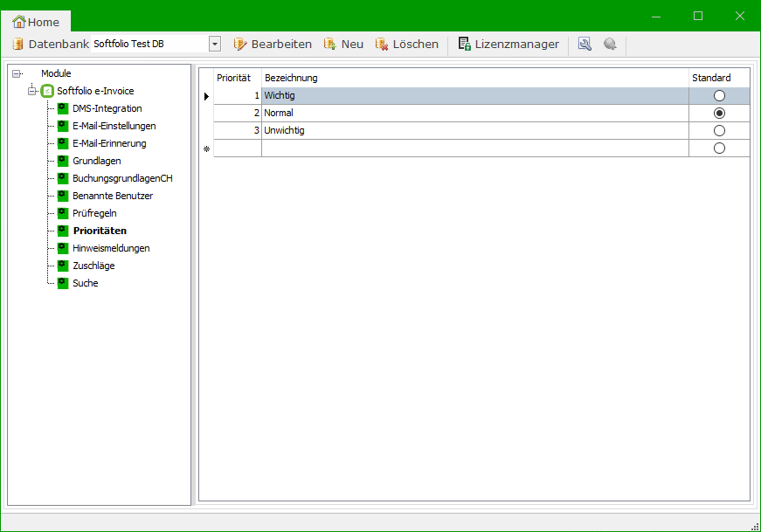This screenshot has width=761, height=532.
Task: Click the Bearbeiten edit toolbar button
Action: [272, 45]
